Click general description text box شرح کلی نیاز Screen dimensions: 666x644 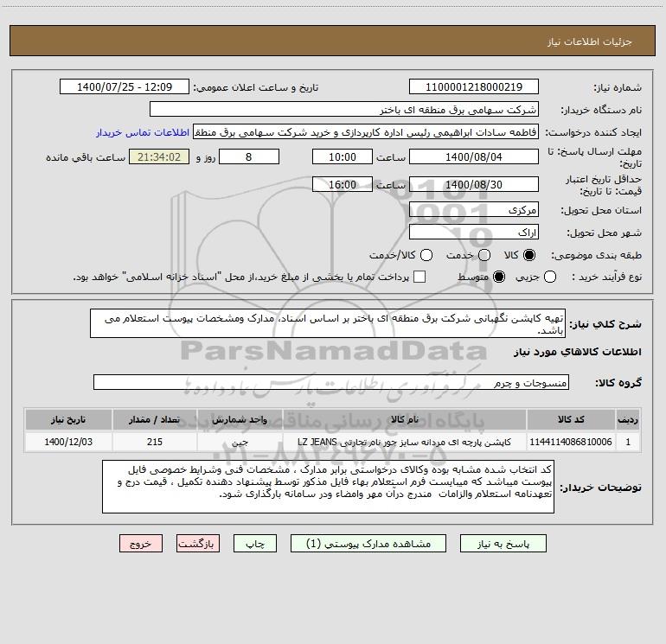point(328,323)
